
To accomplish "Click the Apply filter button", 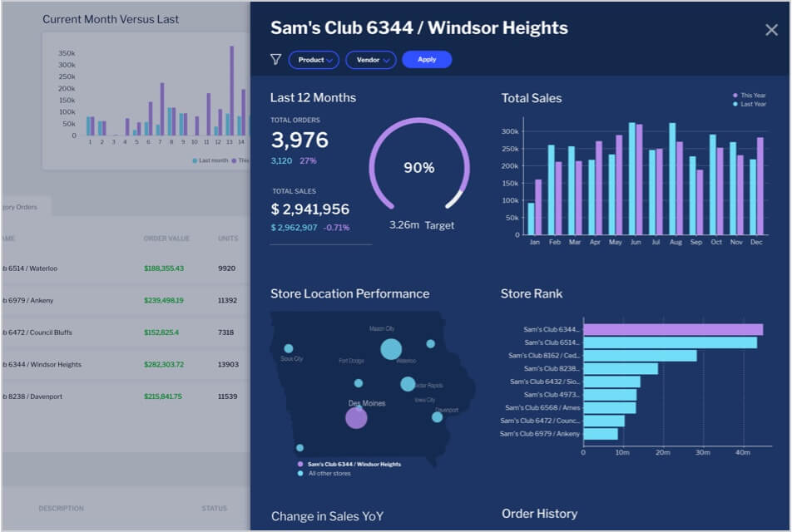I will pos(427,59).
